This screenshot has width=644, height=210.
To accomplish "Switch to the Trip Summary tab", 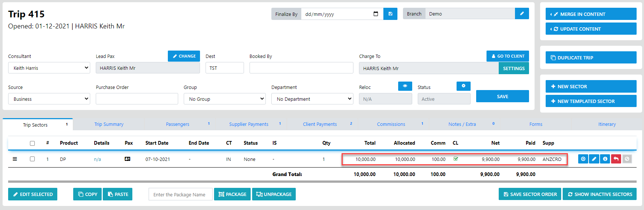I will 109,124.
